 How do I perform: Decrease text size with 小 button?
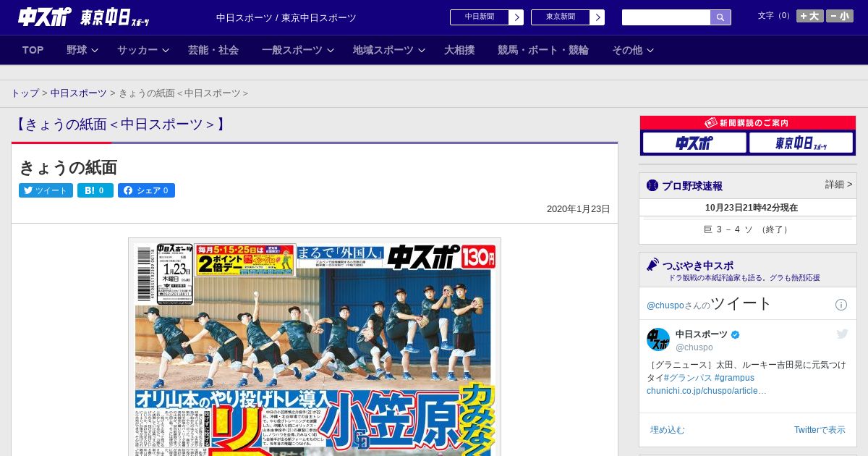tap(840, 16)
